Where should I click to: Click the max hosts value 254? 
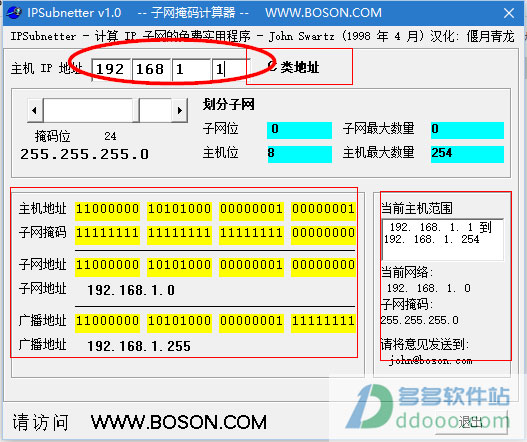(x=467, y=154)
